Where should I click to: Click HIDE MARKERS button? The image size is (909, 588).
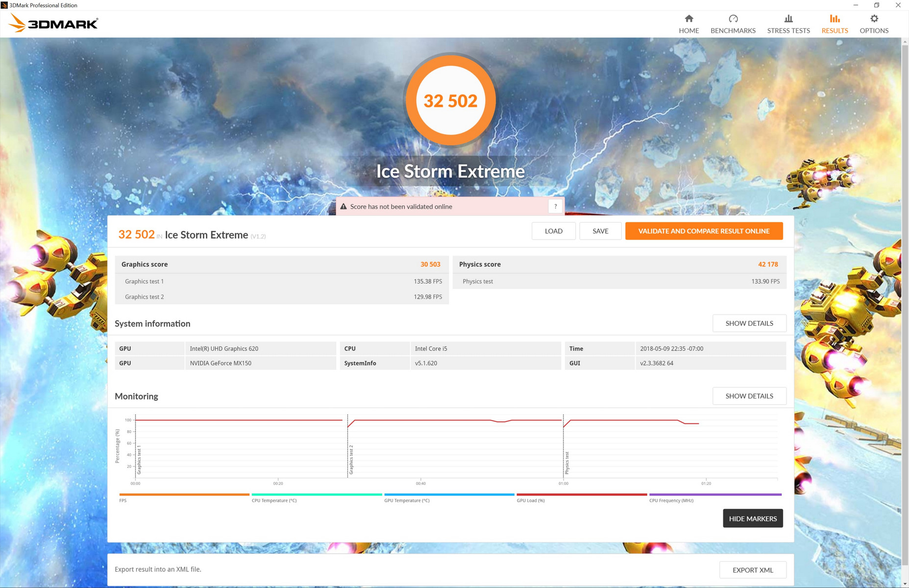[753, 518]
